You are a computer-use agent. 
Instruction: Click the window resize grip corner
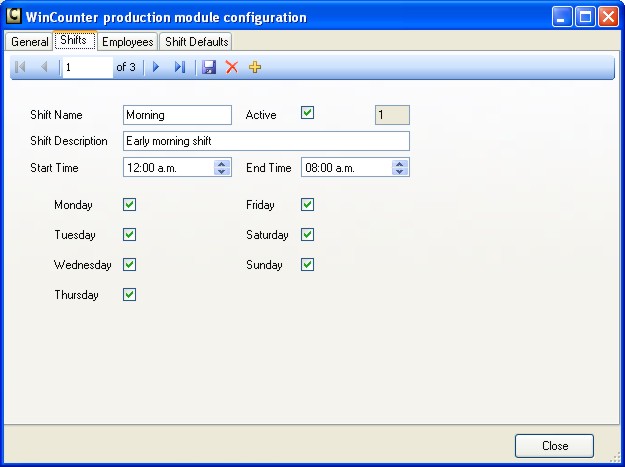point(616,459)
